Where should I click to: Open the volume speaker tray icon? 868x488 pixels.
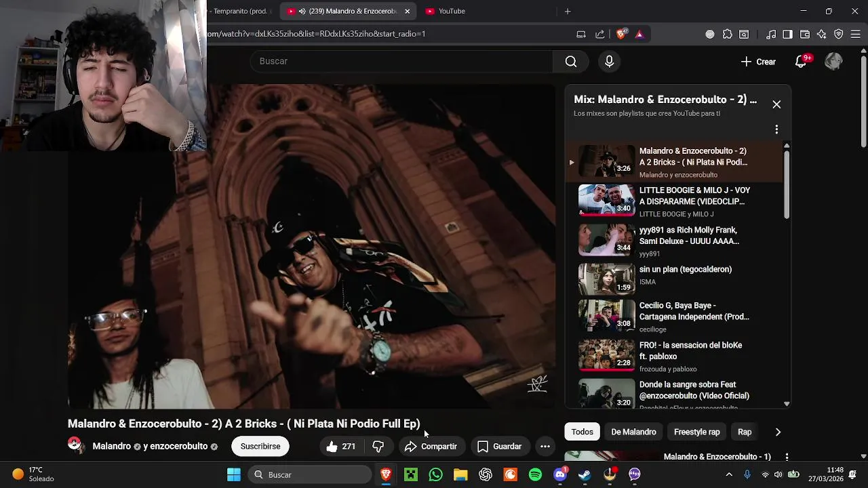tap(778, 475)
